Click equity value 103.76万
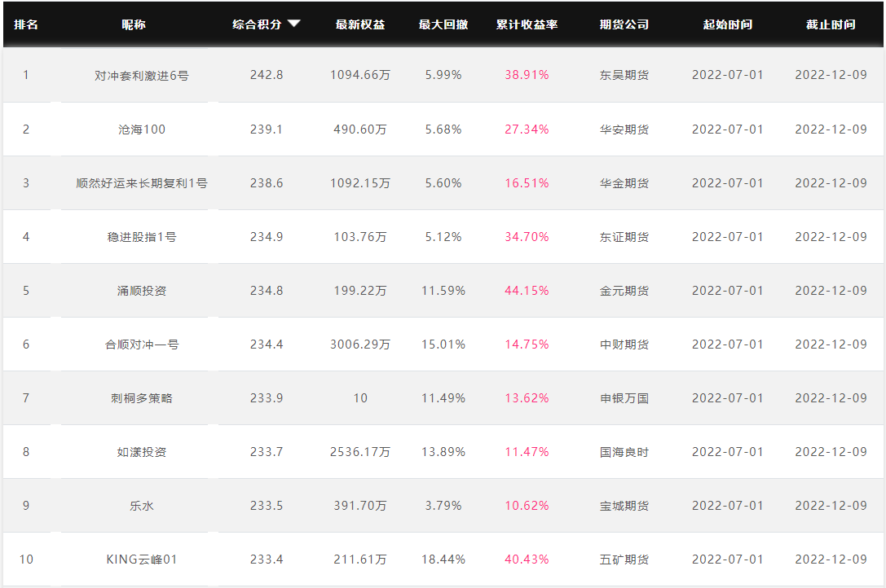The height and width of the screenshot is (588, 886). (360, 237)
